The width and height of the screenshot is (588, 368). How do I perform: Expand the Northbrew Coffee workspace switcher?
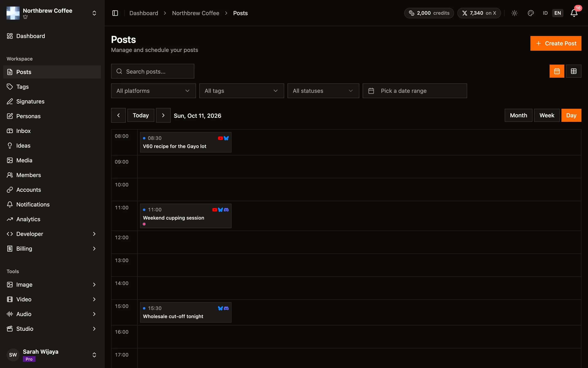pyautogui.click(x=94, y=13)
